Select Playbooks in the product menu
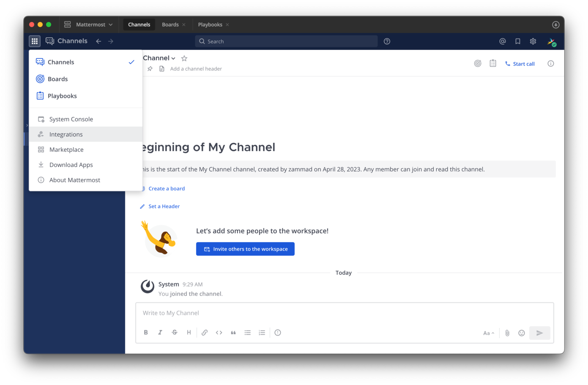Screen dimensions: 588x385 [x=86, y=96]
